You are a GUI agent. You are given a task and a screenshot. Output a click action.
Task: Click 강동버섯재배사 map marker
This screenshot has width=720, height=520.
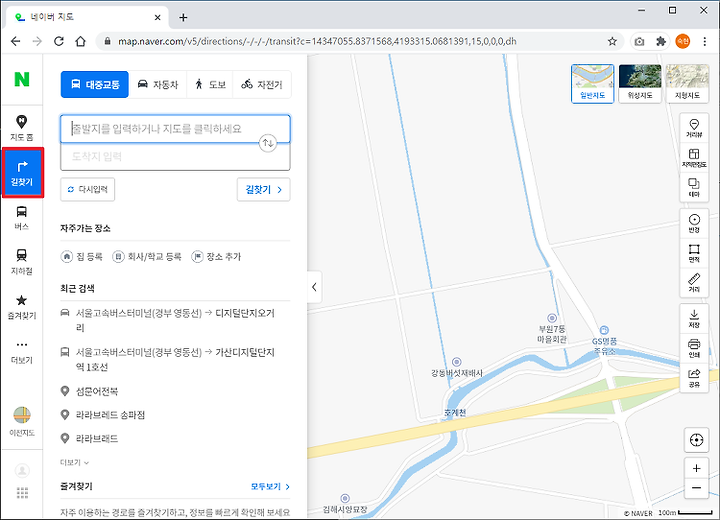456,362
